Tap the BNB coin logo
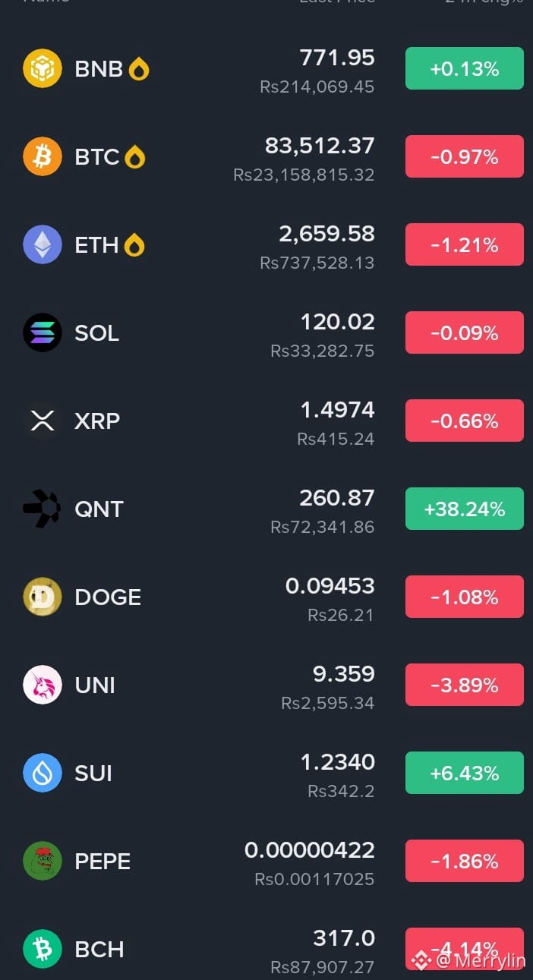 coord(42,68)
